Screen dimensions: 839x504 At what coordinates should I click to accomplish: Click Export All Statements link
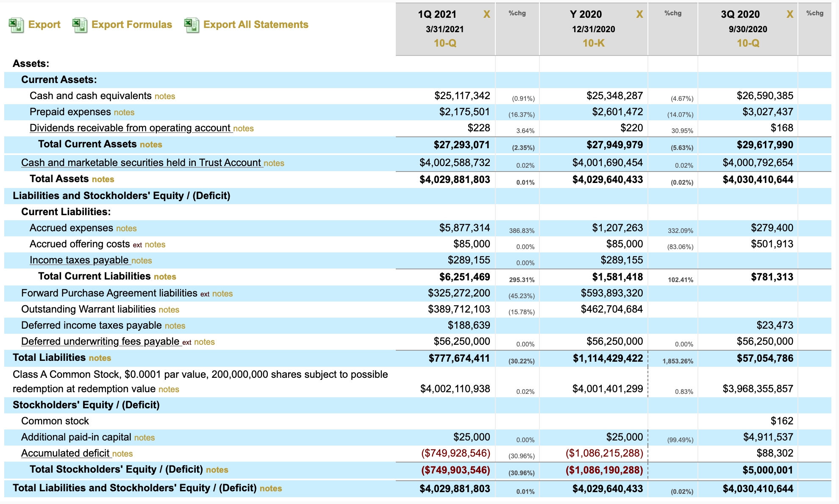point(256,25)
